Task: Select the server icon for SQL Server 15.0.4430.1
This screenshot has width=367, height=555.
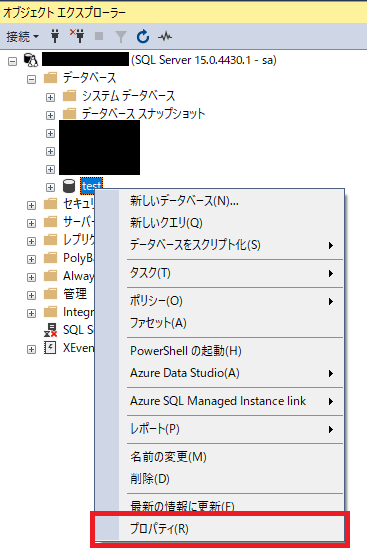Action: click(31, 60)
